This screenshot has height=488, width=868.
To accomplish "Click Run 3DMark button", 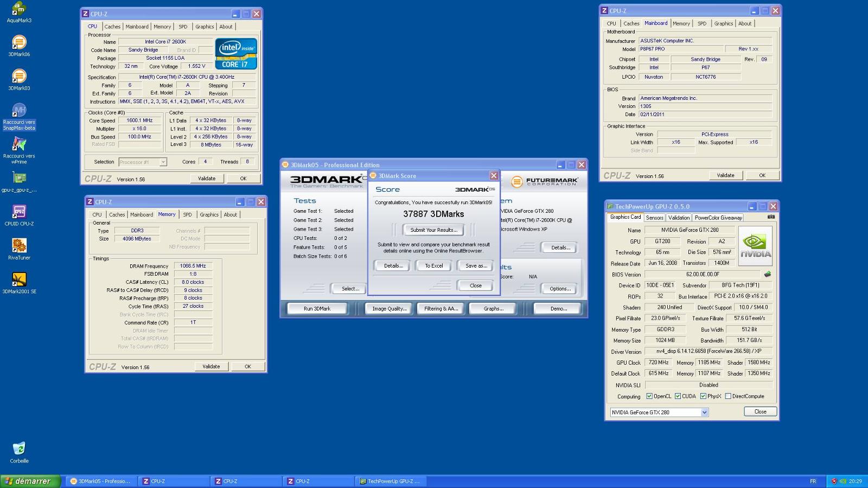I will [x=317, y=308].
